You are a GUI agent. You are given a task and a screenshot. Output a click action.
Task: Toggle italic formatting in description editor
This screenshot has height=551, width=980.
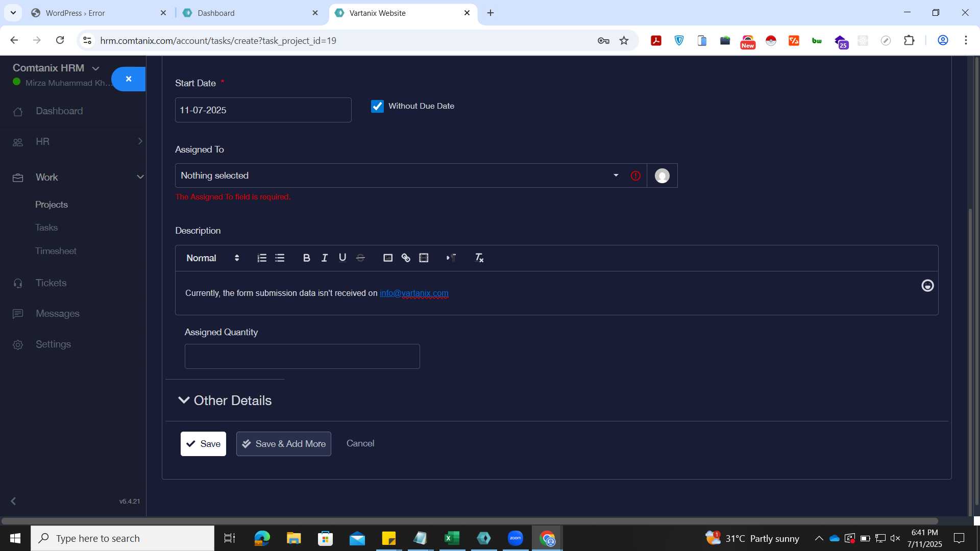pyautogui.click(x=325, y=258)
